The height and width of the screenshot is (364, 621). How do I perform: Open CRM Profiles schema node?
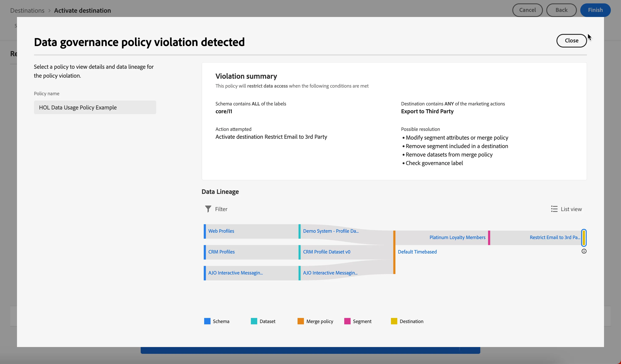221,252
